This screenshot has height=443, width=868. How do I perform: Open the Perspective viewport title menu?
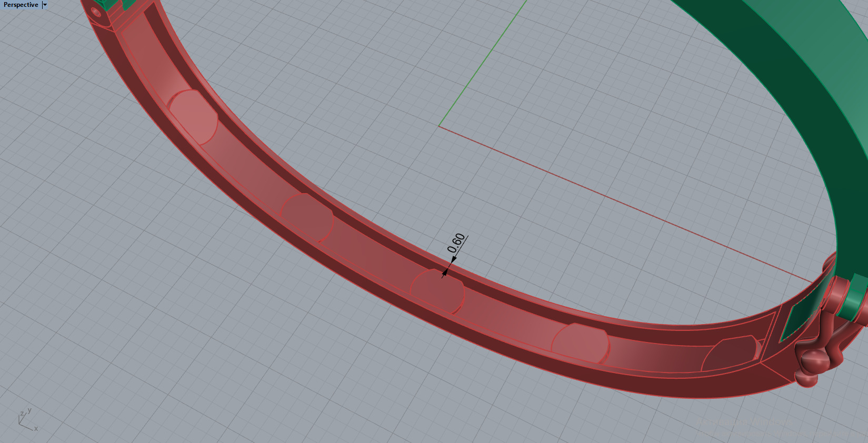click(21, 5)
